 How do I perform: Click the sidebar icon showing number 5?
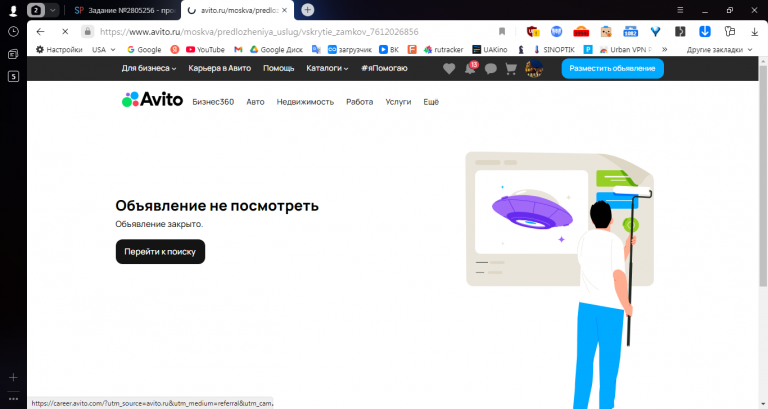coord(13,76)
